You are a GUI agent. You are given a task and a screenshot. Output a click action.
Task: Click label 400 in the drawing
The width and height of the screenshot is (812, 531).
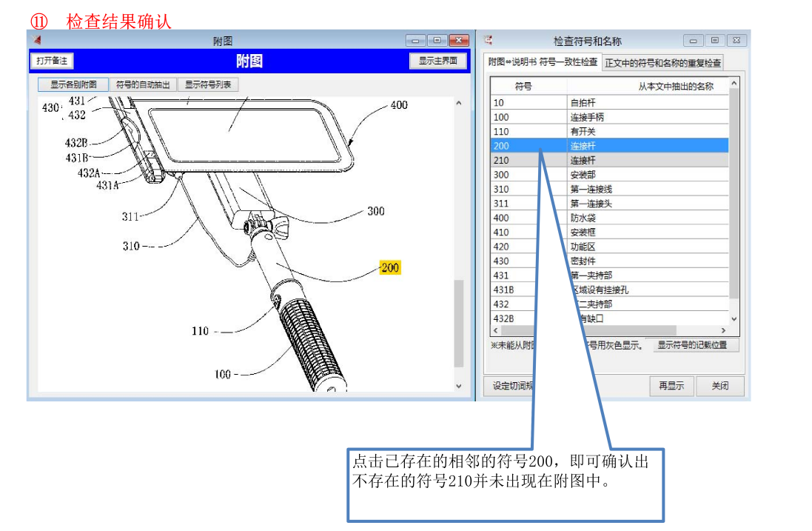click(x=399, y=105)
